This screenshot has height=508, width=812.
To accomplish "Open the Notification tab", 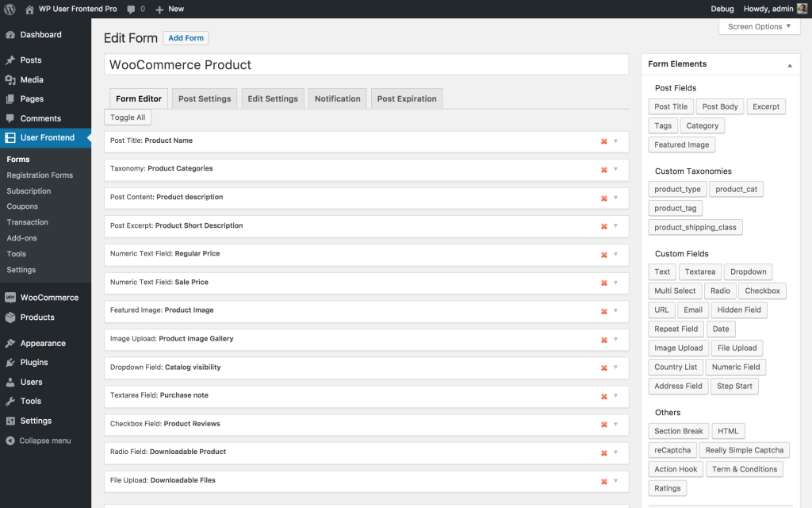I will (338, 98).
